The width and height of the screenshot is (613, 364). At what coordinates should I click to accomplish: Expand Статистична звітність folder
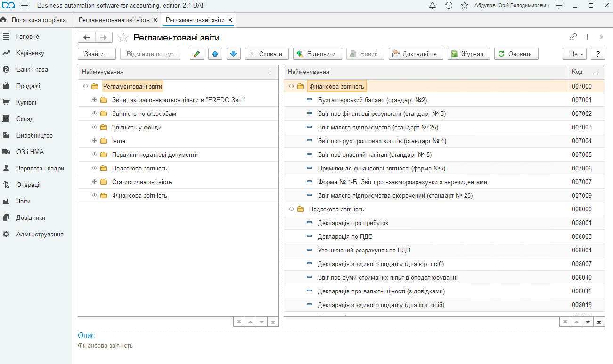[94, 182]
